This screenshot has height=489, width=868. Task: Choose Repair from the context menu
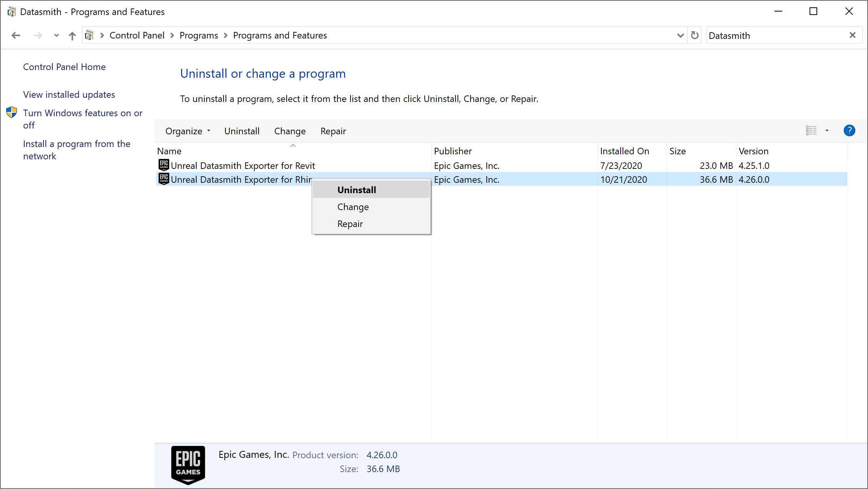[350, 224]
